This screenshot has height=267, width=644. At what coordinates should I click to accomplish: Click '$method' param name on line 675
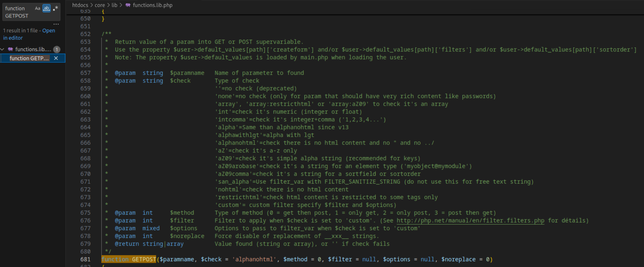[x=182, y=213]
